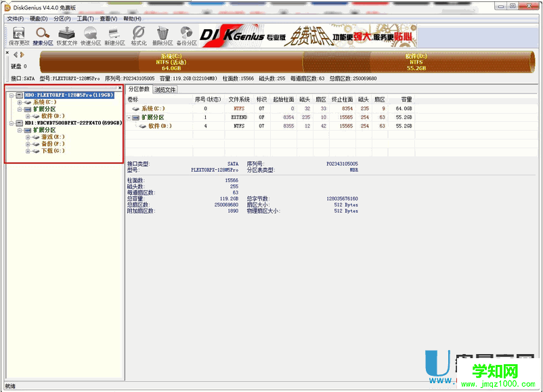Click the 终止柱面 column header
This screenshot has width=543, height=392.
[x=342, y=100]
